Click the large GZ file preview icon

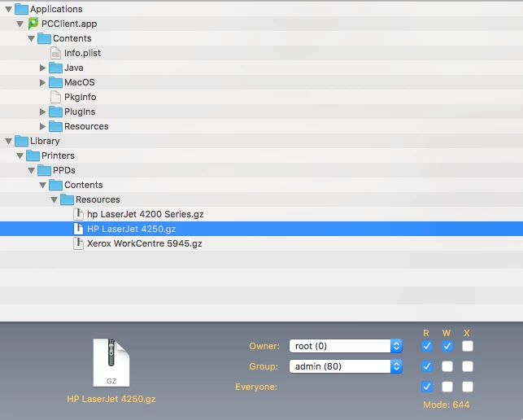click(111, 362)
